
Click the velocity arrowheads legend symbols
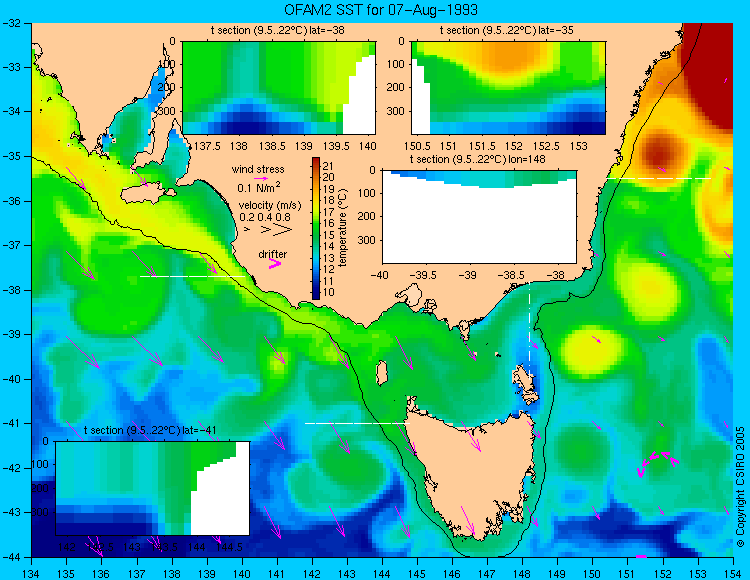tap(269, 230)
